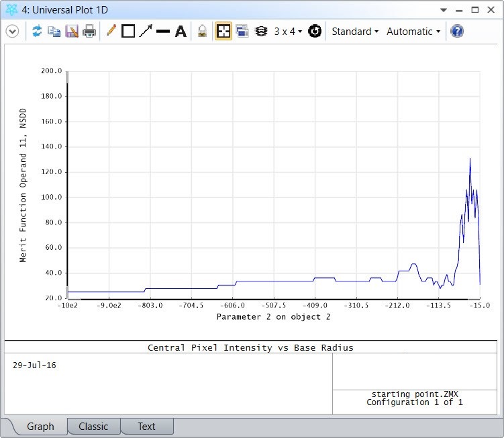Select the rectangle box drawing tool
504x438 pixels.
click(x=128, y=31)
